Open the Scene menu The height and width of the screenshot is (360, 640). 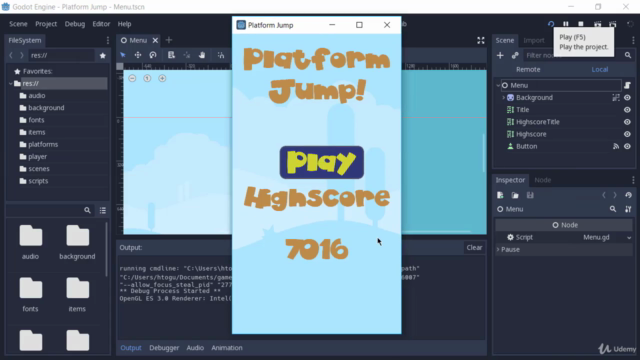point(18,24)
